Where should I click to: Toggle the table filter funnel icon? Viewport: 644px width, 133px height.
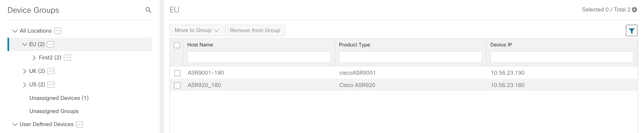coord(631,31)
